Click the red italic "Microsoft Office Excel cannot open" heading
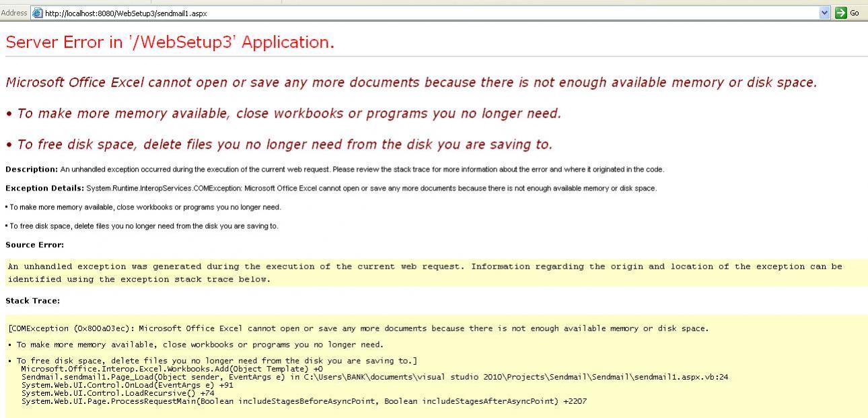868x418 pixels. (x=411, y=83)
